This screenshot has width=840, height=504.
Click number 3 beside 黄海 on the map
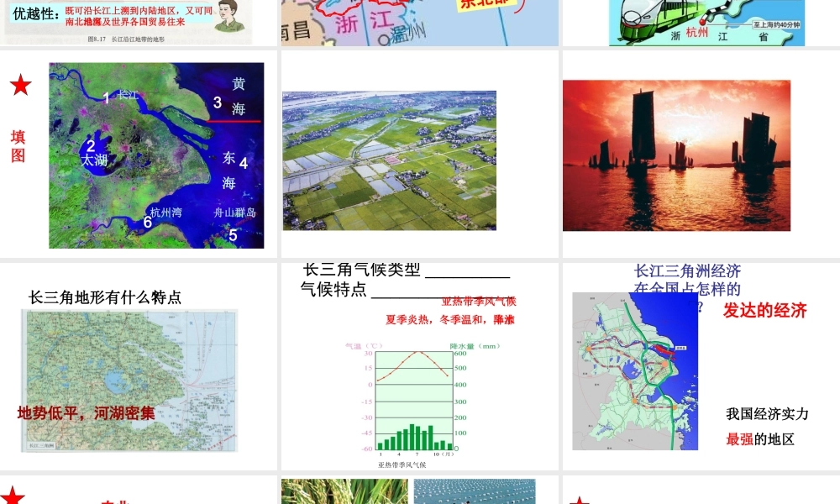point(218,102)
